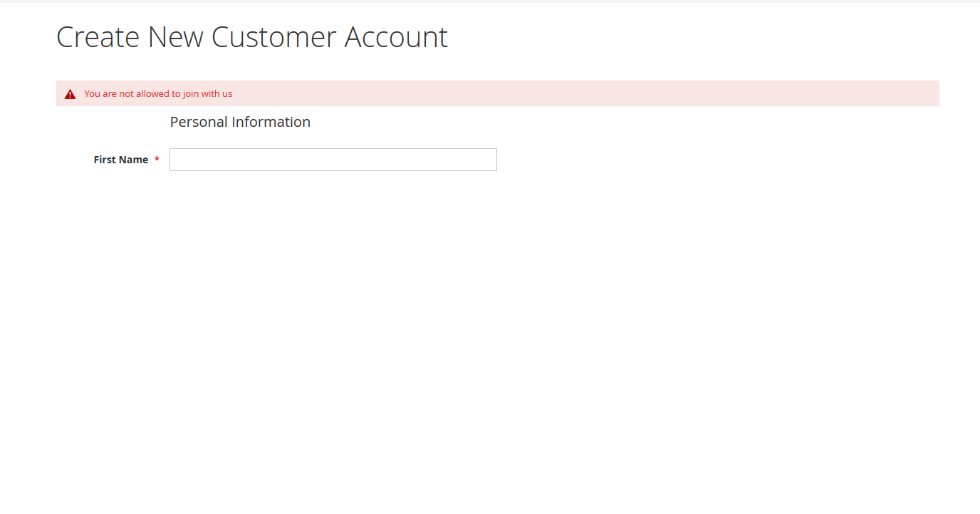Select the alert icon in error banner
The image size is (980, 514).
[70, 94]
